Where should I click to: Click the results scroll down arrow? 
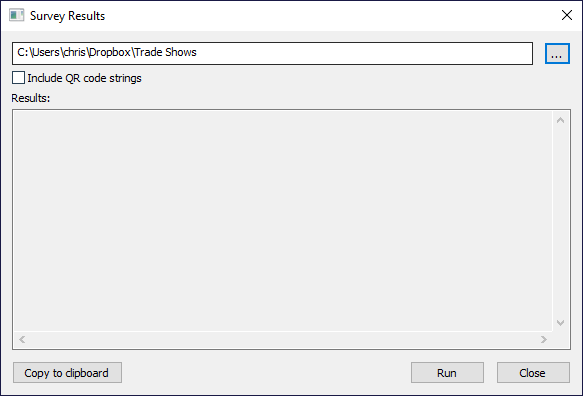coord(560,322)
